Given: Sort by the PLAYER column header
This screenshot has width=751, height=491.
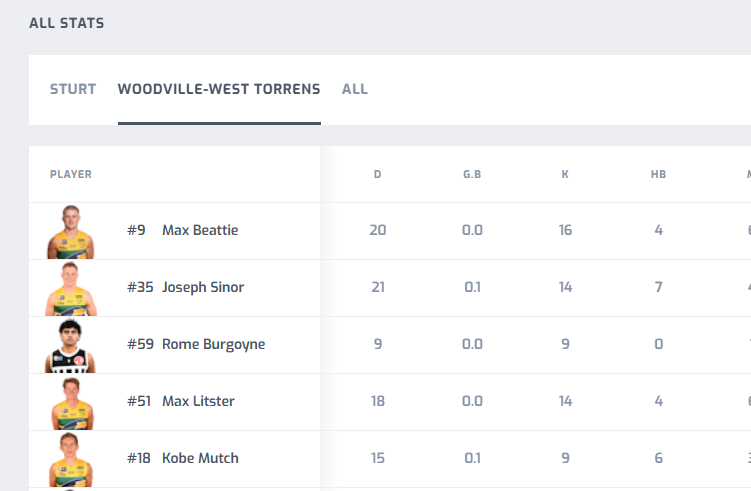Looking at the screenshot, I should pos(71,174).
